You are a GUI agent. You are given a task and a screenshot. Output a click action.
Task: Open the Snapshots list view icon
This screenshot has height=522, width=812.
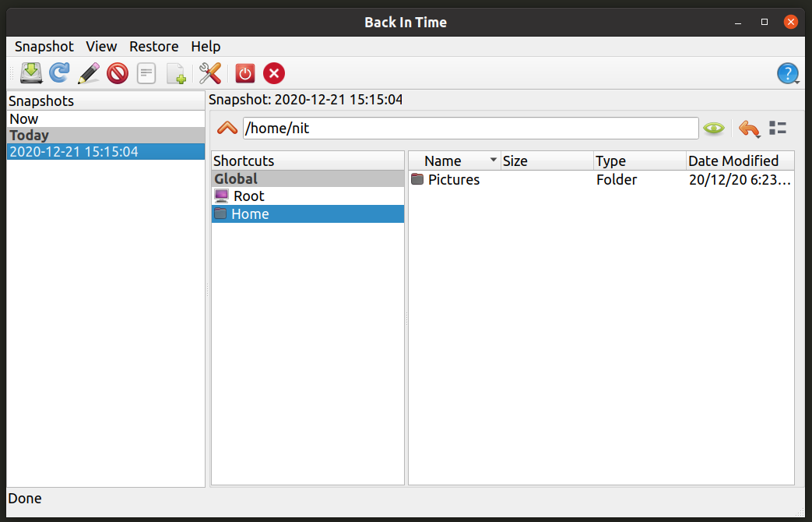(x=778, y=128)
